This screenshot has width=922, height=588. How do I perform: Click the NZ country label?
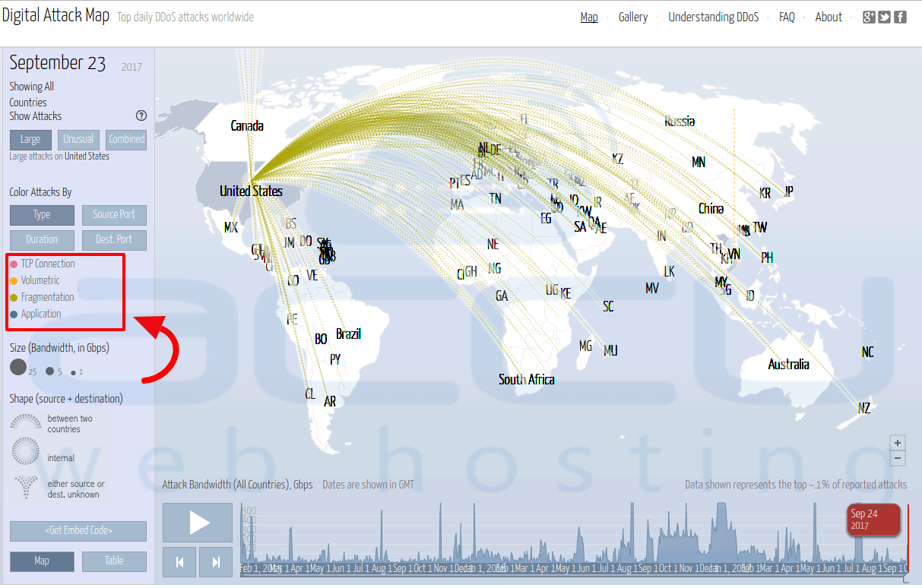(x=864, y=409)
